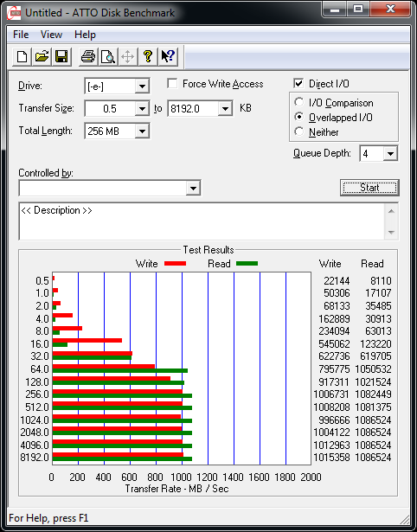
Task: Click the read value 1050532
Action: [x=373, y=369]
